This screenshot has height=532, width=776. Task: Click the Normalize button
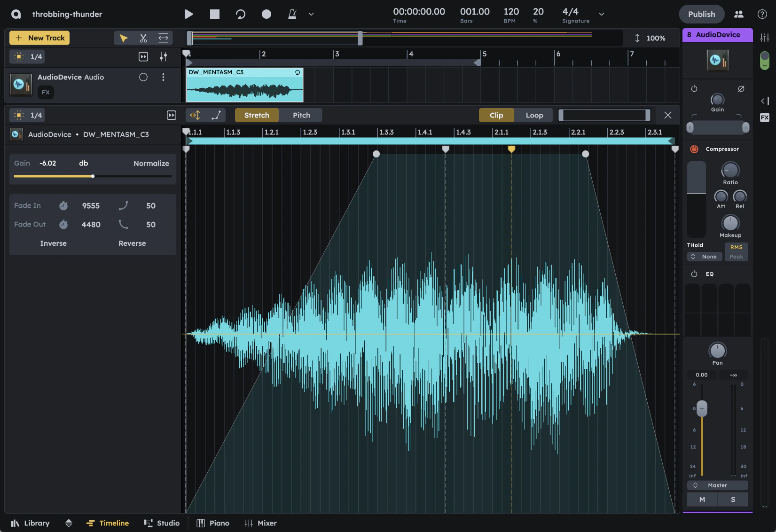click(x=151, y=163)
